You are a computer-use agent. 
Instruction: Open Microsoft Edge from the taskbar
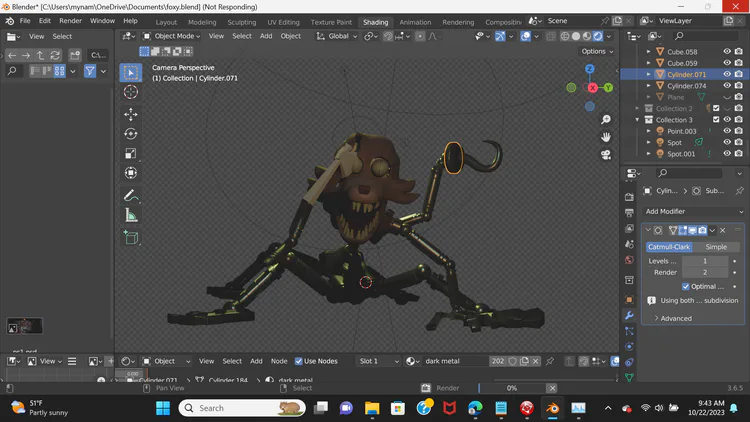(x=475, y=408)
